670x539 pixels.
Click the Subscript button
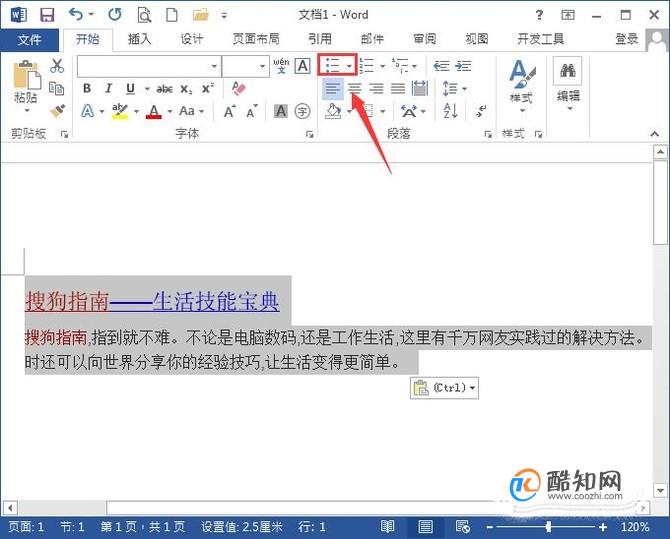tap(186, 89)
